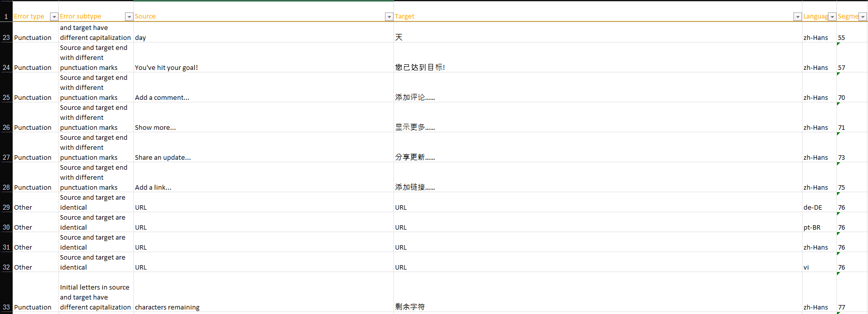
Task: Open the Language column filter dropdown
Action: click(x=832, y=17)
